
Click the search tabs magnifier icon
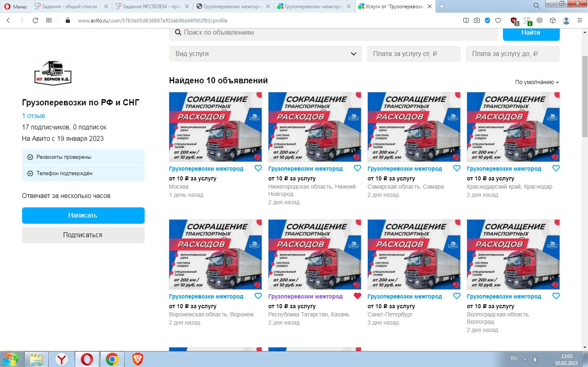[537, 6]
